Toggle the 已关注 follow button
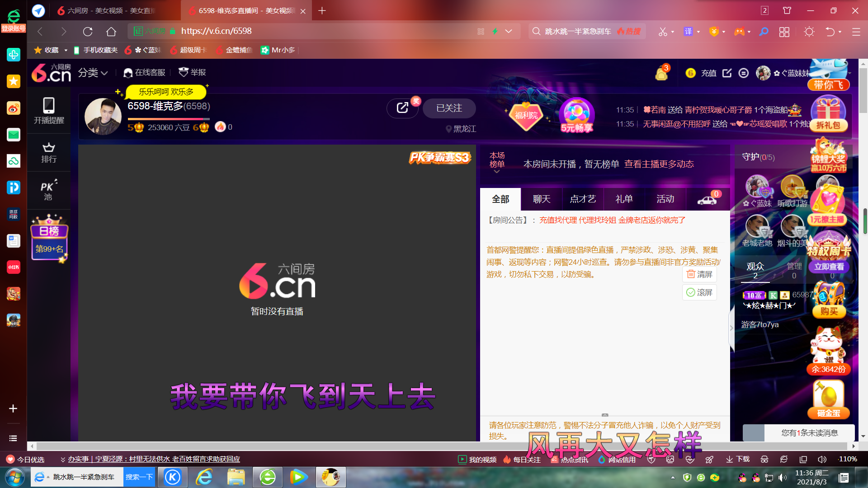The width and height of the screenshot is (868, 488). point(449,108)
